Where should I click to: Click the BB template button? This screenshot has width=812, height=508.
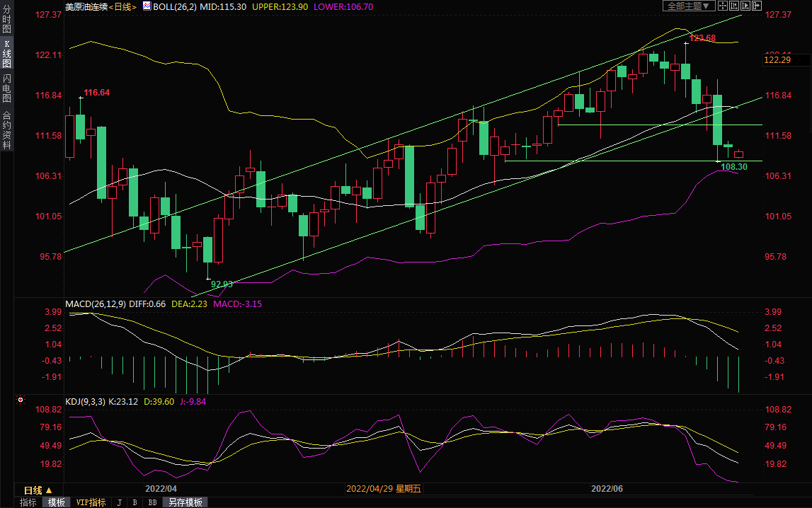pyautogui.click(x=152, y=502)
